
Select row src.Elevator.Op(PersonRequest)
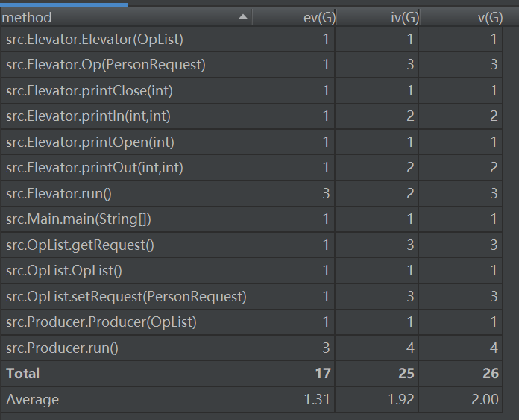251,65
